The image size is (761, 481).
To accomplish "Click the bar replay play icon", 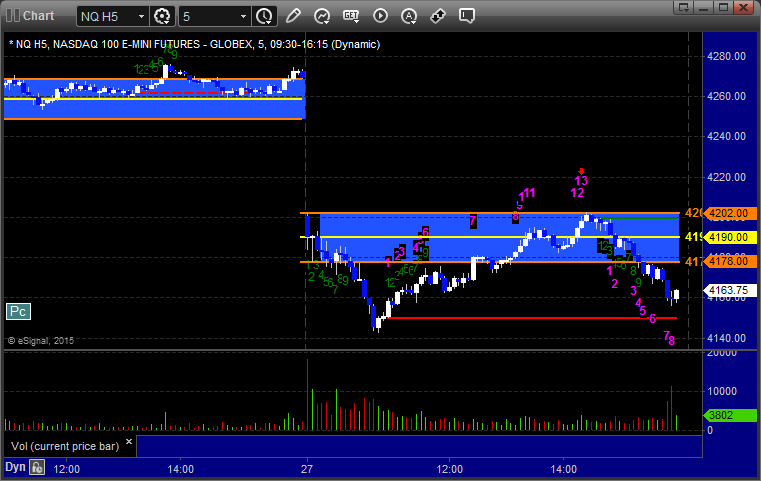I will click(380, 16).
